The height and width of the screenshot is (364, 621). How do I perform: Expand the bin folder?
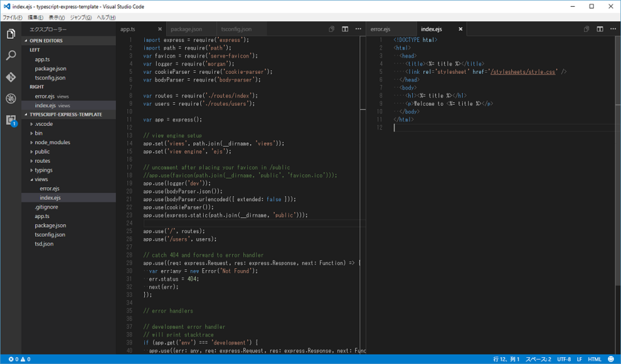click(69, 133)
